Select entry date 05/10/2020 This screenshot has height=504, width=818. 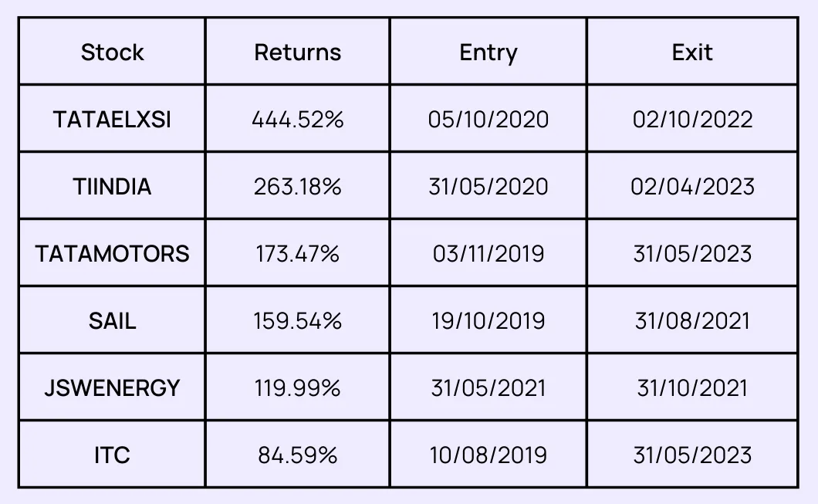click(x=488, y=120)
